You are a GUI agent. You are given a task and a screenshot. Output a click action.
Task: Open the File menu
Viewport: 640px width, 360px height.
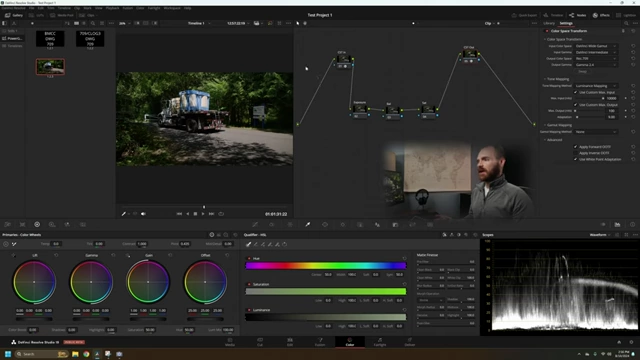[x=31, y=8]
